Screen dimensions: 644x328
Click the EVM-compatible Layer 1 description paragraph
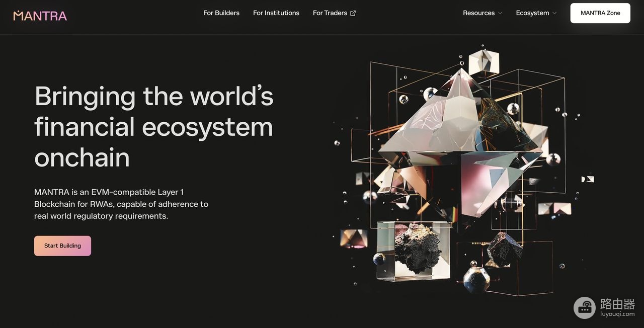click(x=121, y=204)
